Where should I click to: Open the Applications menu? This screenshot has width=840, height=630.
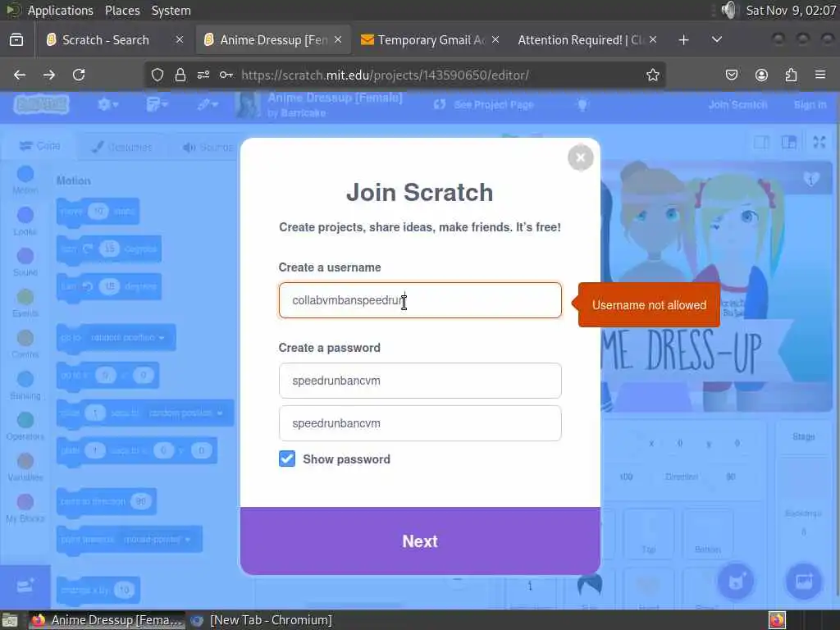[60, 11]
